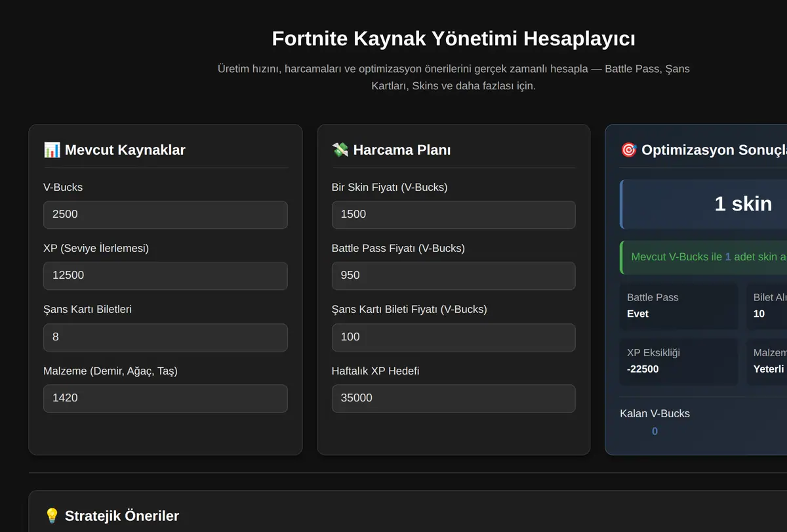Click the V-Bucks input field
This screenshot has height=532, width=787.
point(165,215)
